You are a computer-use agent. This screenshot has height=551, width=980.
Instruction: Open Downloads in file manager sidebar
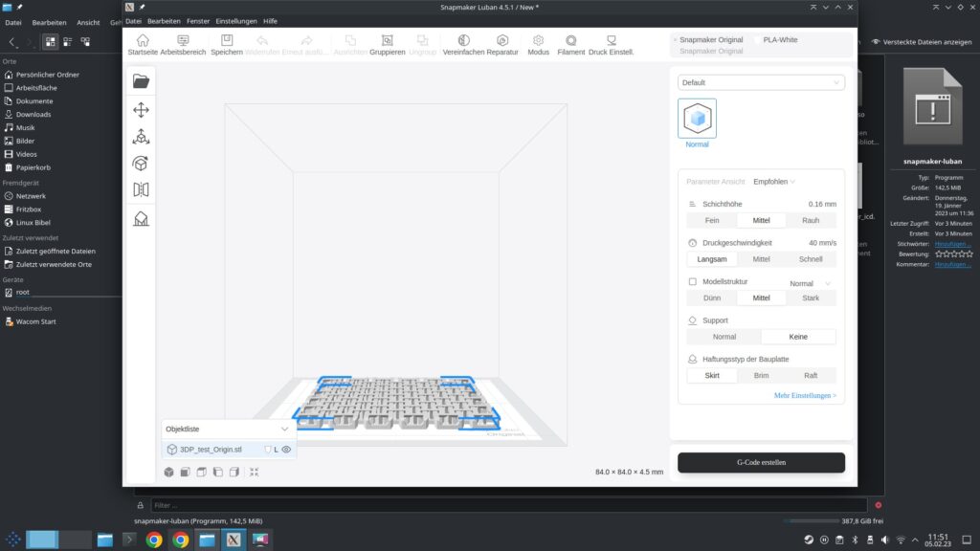[x=33, y=115]
